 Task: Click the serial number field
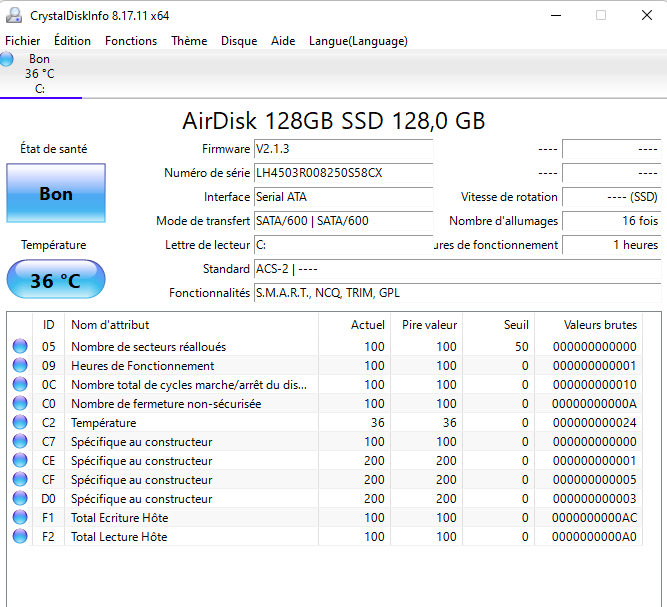point(343,173)
